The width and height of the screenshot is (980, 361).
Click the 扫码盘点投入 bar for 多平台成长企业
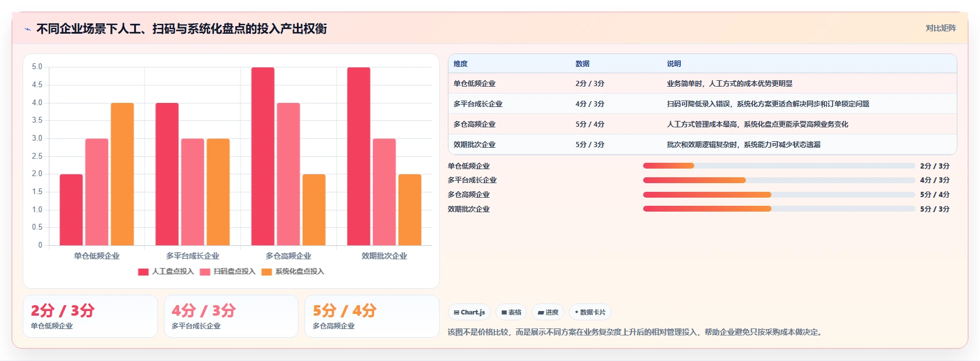tap(193, 192)
